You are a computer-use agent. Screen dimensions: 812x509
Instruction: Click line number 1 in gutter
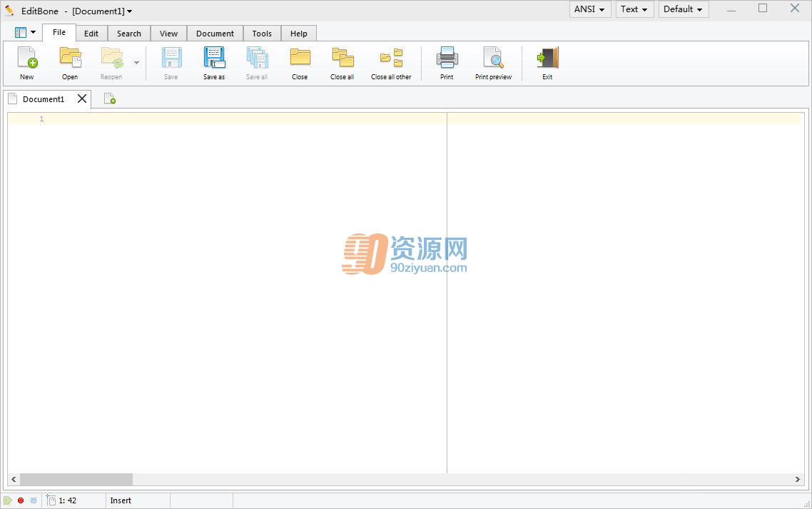click(41, 119)
